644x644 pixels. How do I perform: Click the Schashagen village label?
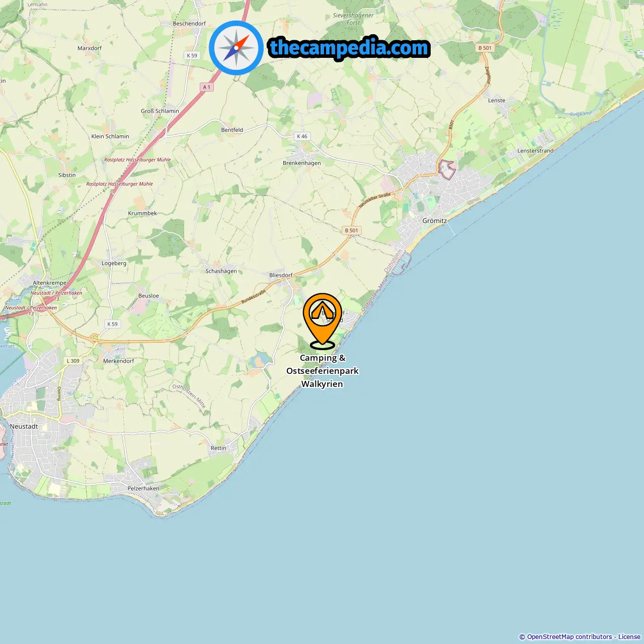[x=221, y=271]
